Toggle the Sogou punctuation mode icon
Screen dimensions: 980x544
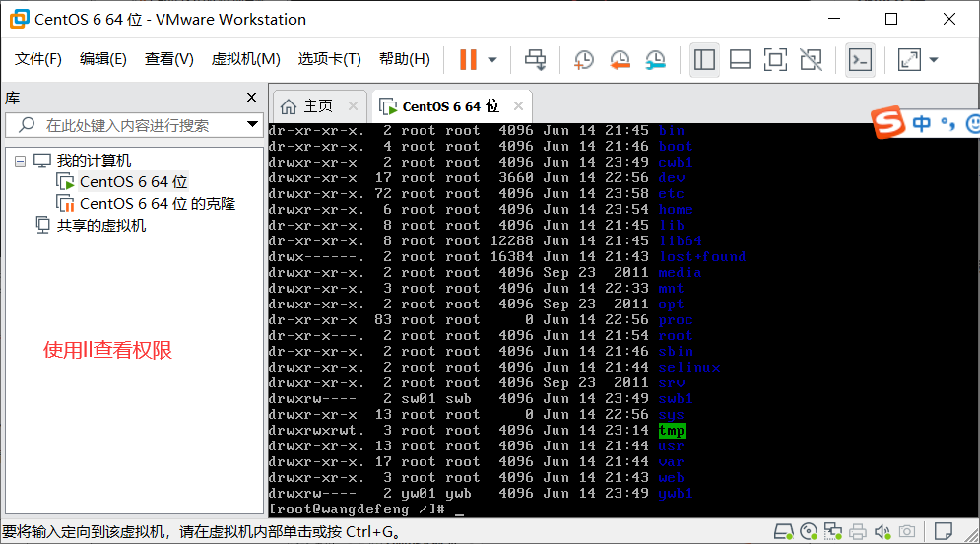(x=948, y=124)
